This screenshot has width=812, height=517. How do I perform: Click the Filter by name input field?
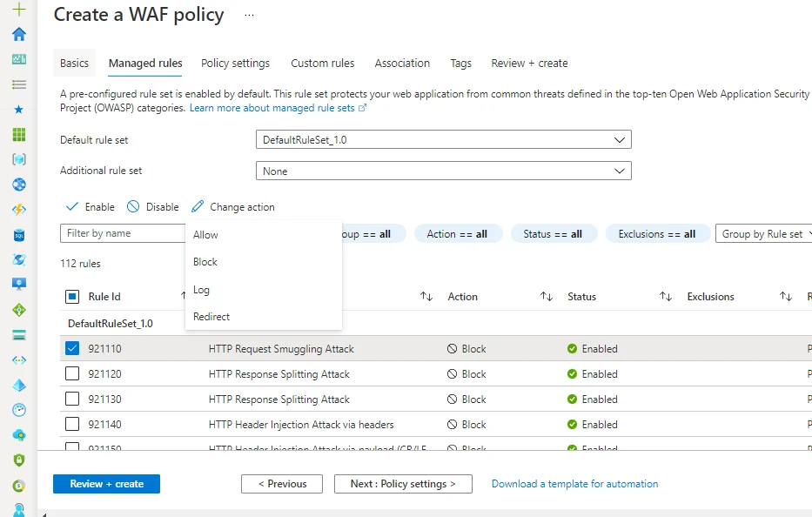122,233
